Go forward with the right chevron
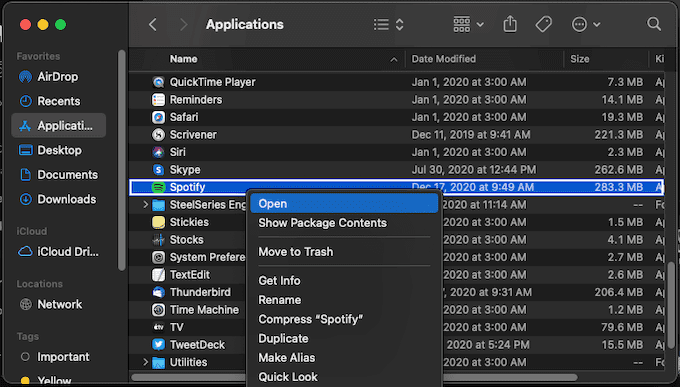Image resolution: width=680 pixels, height=387 pixels. point(183,24)
